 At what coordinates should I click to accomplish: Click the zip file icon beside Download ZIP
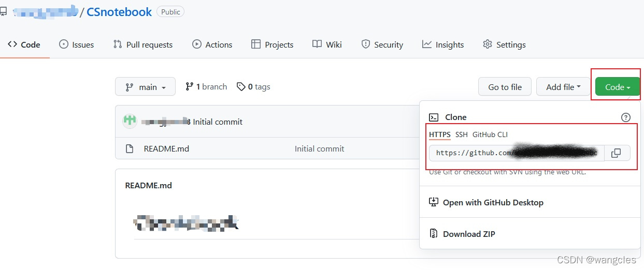coord(434,234)
